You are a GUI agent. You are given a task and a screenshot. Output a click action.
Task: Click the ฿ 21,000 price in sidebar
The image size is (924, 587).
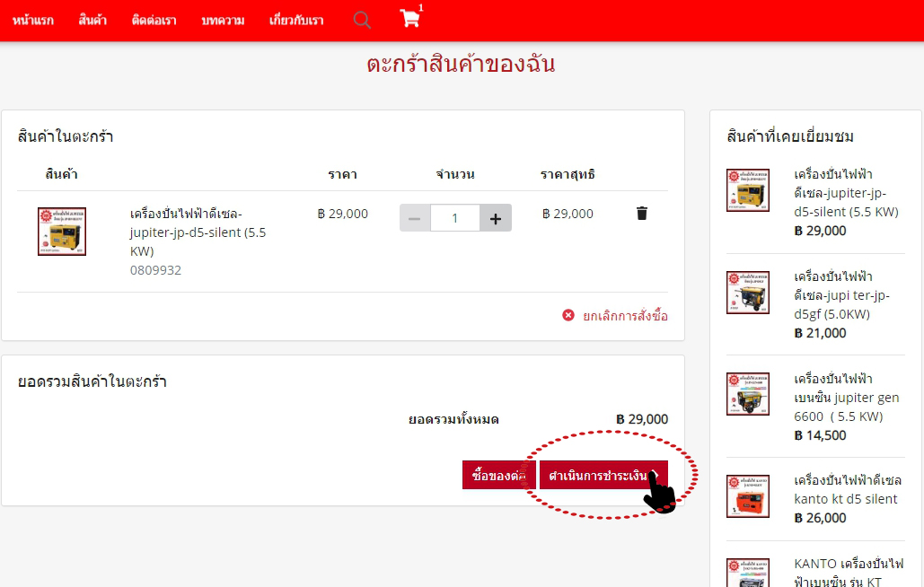click(820, 333)
